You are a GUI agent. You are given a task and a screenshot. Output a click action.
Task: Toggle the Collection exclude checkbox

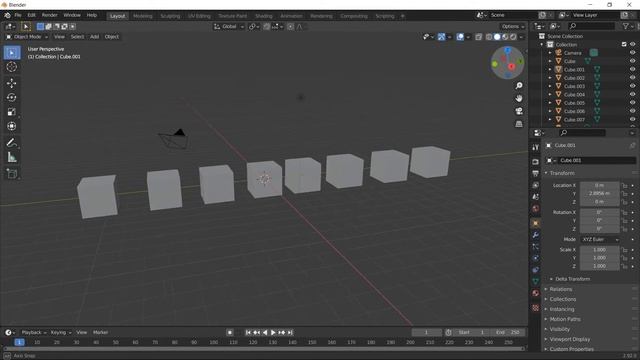point(624,44)
